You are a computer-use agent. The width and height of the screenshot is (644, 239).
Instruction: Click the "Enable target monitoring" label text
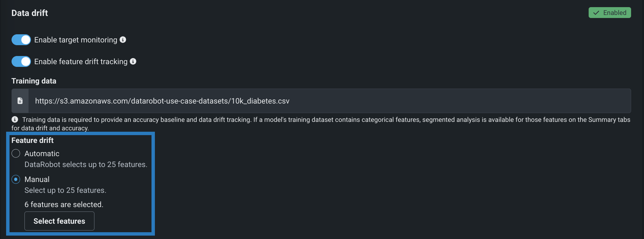tap(75, 40)
